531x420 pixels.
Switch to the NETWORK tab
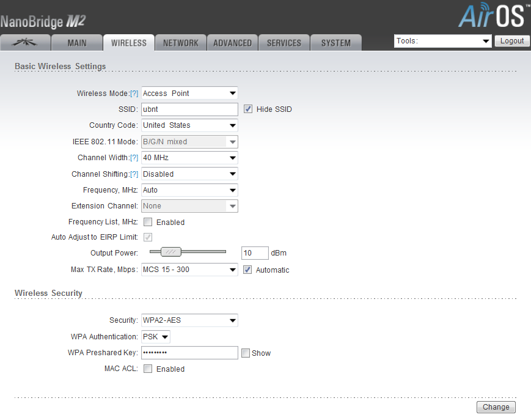180,43
